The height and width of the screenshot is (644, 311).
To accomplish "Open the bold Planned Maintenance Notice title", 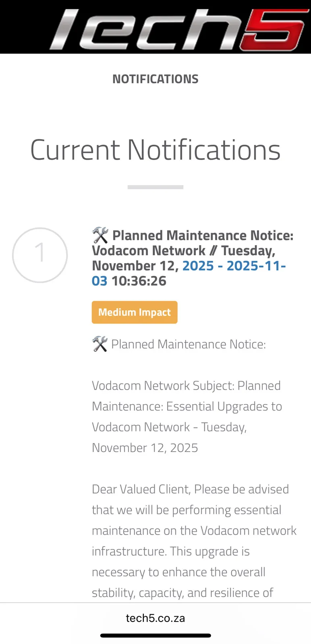I will click(203, 235).
